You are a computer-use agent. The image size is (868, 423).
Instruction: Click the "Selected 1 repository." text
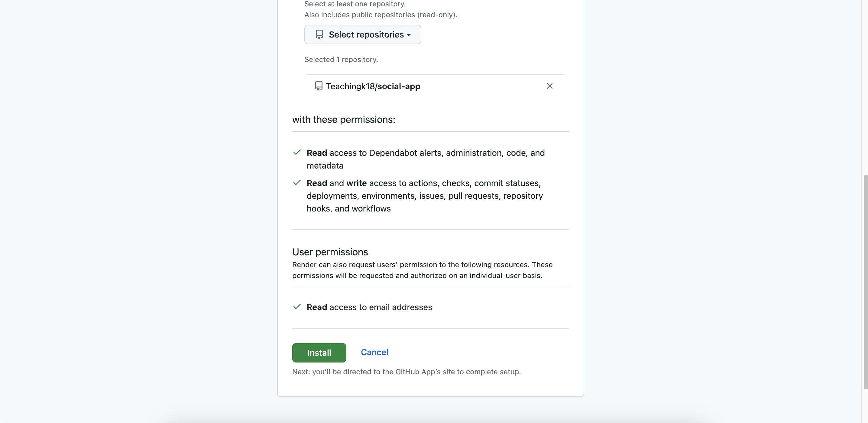point(341,59)
